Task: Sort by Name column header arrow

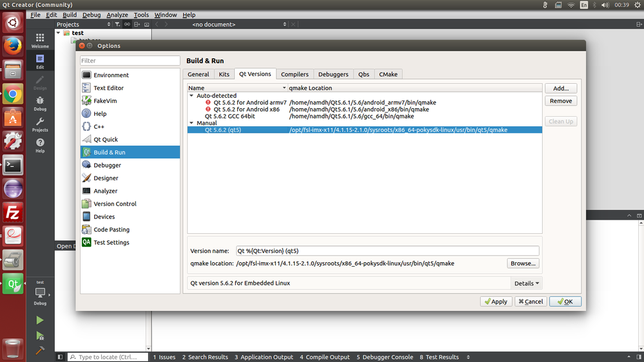Action: (x=284, y=88)
